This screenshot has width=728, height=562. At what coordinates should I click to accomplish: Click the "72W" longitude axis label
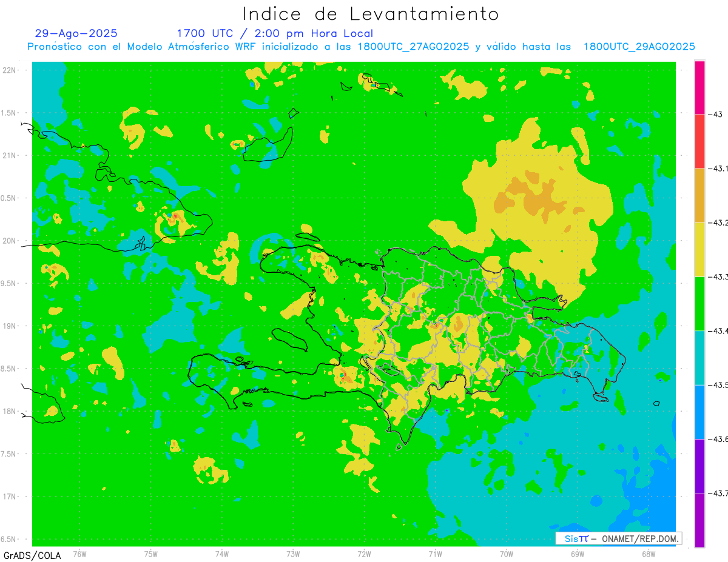click(365, 554)
